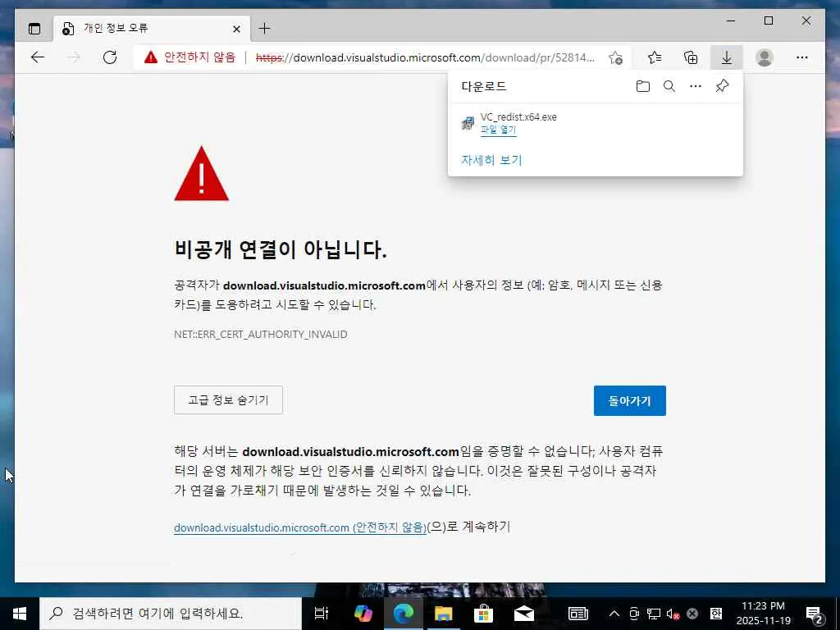Click the 비공개 연결이 아닙니다 heading
This screenshot has height=630, width=840.
(281, 249)
